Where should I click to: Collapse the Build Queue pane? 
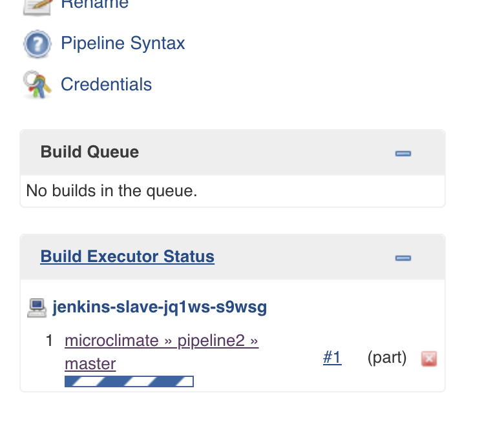(x=403, y=153)
